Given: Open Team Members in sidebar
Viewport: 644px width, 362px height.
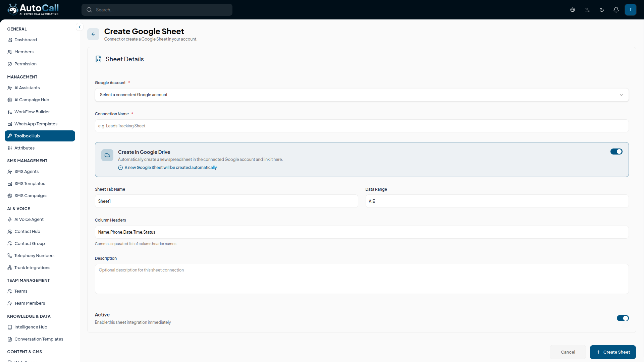Looking at the screenshot, I should point(40,303).
